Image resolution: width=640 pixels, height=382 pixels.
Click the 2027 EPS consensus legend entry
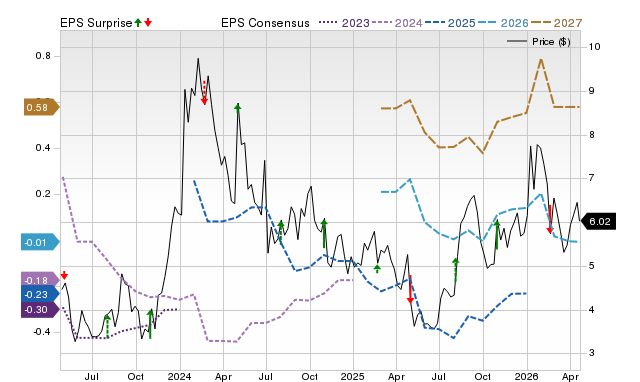556,23
